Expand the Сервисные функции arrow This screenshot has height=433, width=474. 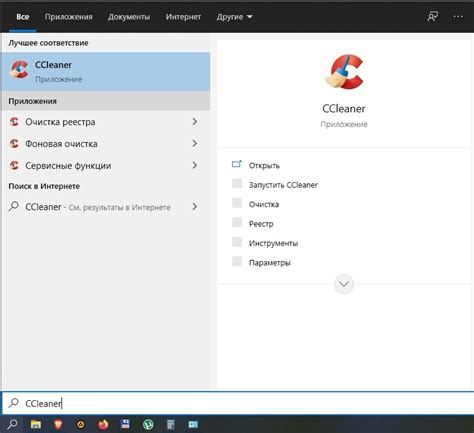point(195,165)
